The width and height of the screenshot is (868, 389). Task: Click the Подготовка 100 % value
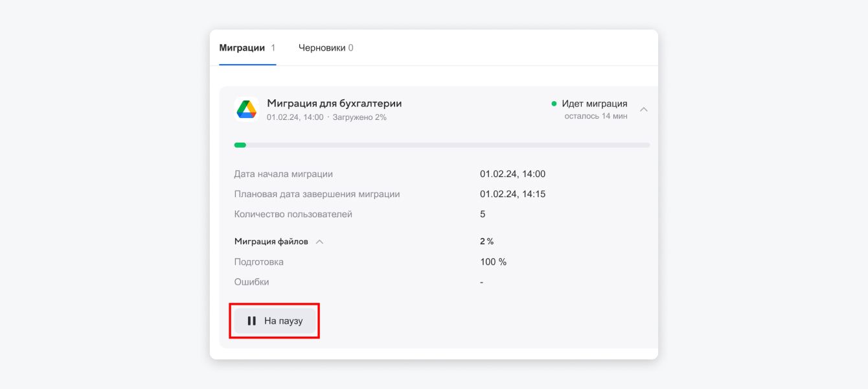[x=493, y=262]
